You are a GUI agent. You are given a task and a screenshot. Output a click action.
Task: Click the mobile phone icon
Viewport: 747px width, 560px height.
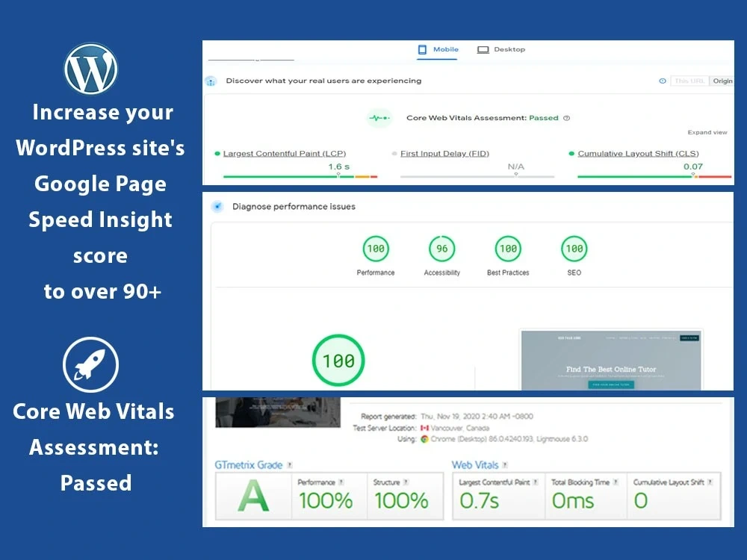point(422,49)
